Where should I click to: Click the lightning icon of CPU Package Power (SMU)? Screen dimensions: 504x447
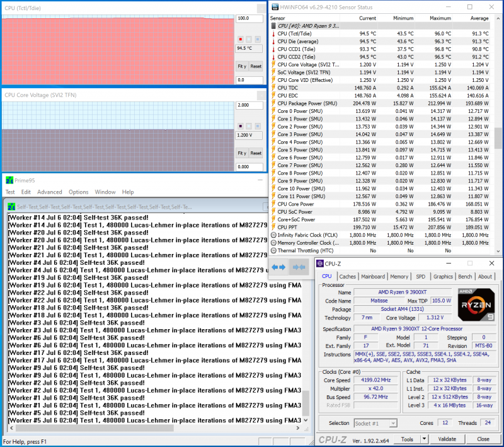click(x=273, y=103)
